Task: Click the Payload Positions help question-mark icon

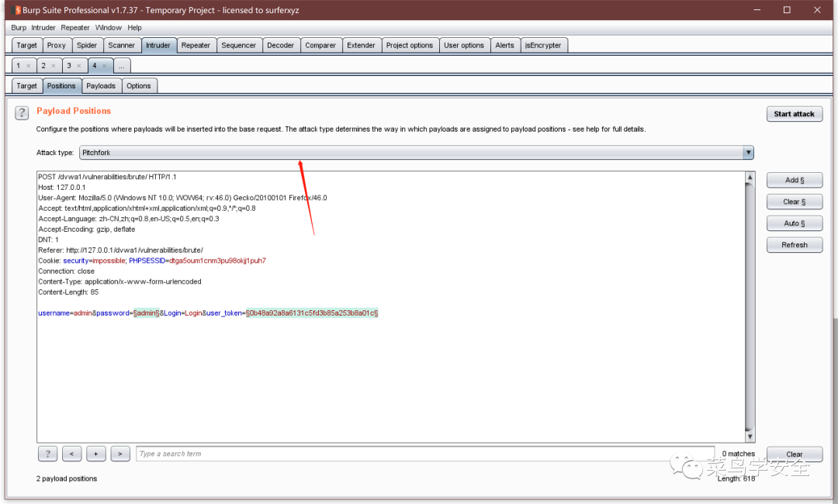Action: [22, 112]
